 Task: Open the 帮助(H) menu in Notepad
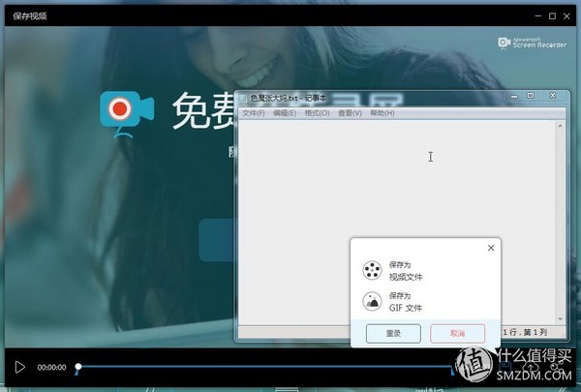click(x=382, y=113)
